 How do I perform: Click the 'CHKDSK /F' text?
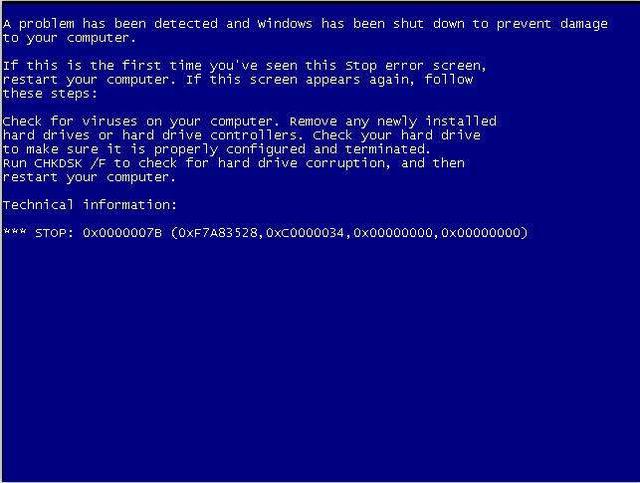click(x=70, y=163)
